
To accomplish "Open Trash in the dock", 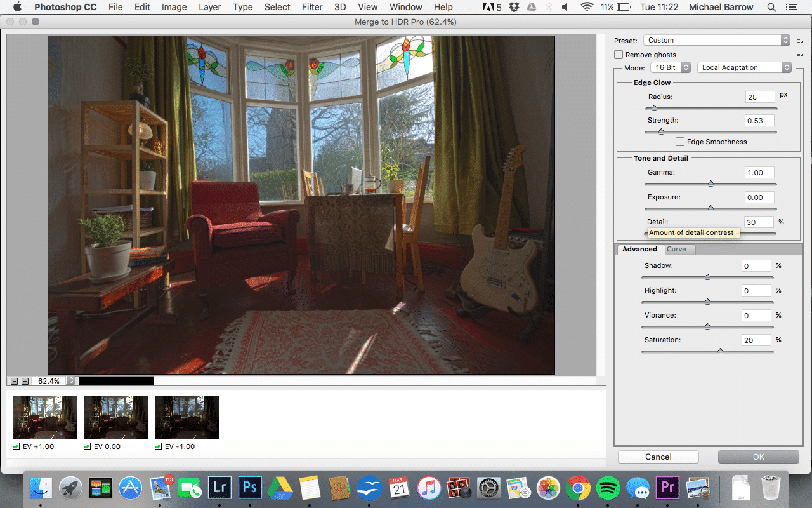I will click(x=771, y=488).
